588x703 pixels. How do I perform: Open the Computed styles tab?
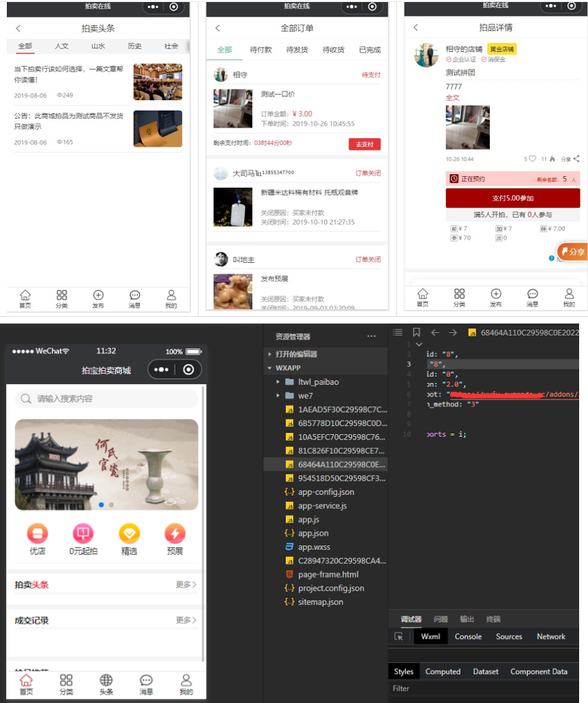click(443, 672)
